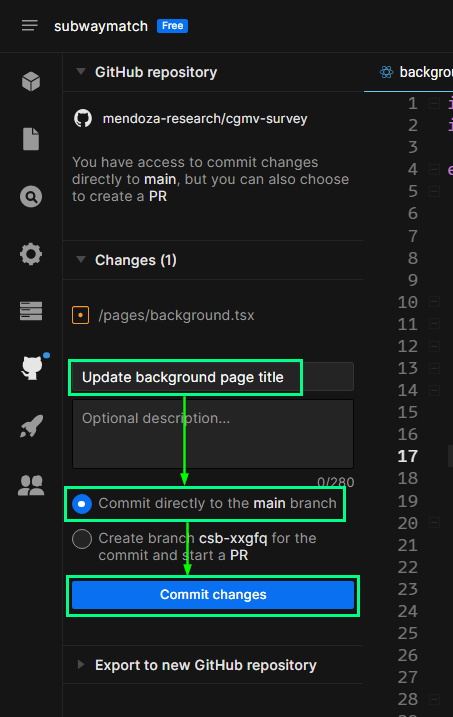Toggle code fold at line 20
Viewport: 453px width, 717px height.
(434, 522)
